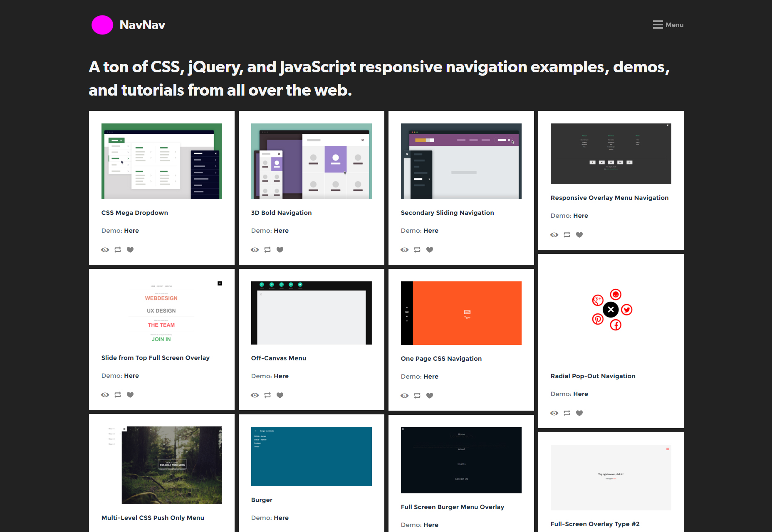Click the Responsive Overlay Menu Navigation title
This screenshot has width=772, height=532.
pyautogui.click(x=609, y=198)
